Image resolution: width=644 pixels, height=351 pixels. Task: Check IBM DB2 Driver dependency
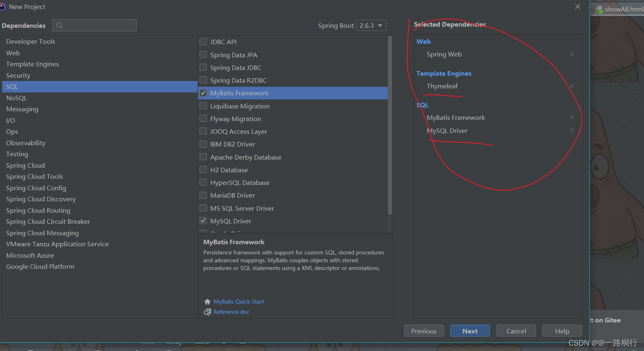203,144
